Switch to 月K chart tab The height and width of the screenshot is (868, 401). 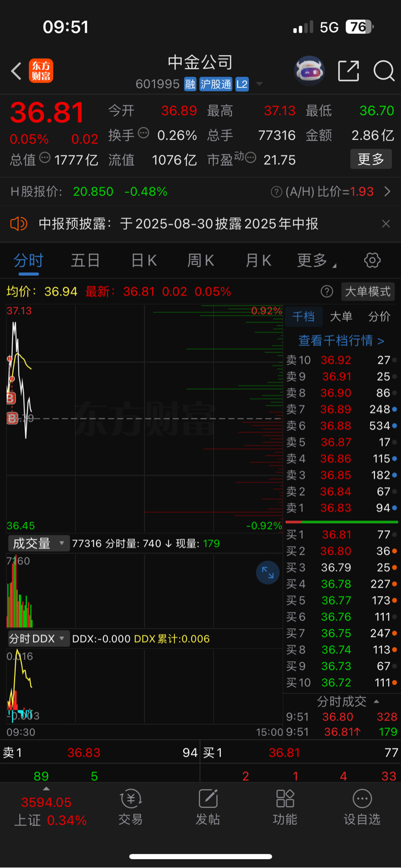click(258, 260)
